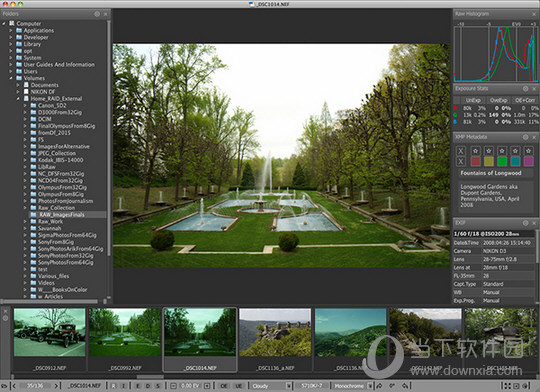Click the UnExp column header

(473, 100)
